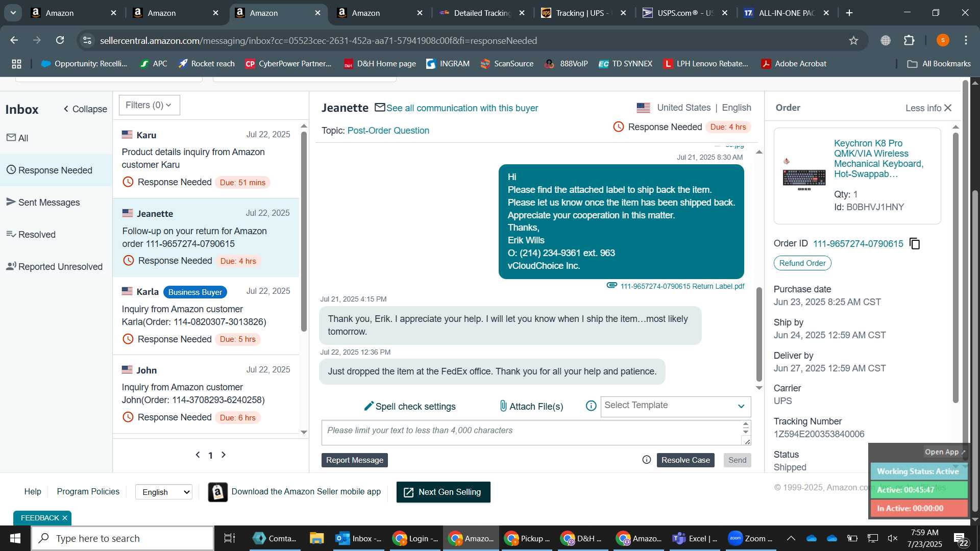Image resolution: width=980 pixels, height=551 pixels.
Task: Switch to the USPS.com tab
Action: pyautogui.click(x=685, y=13)
